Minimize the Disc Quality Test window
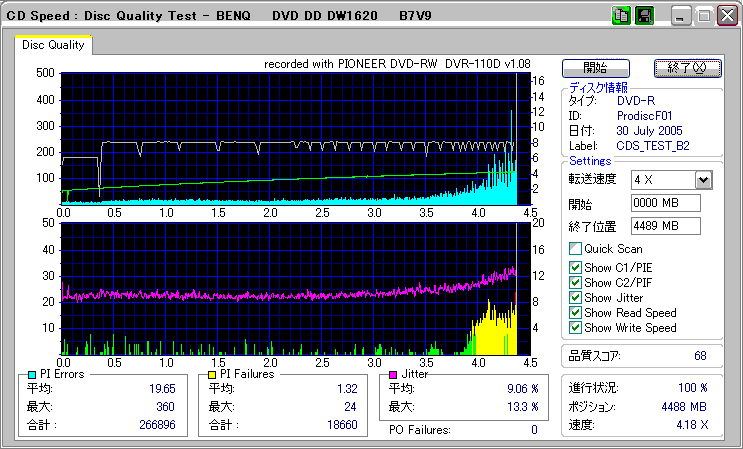 [x=681, y=16]
